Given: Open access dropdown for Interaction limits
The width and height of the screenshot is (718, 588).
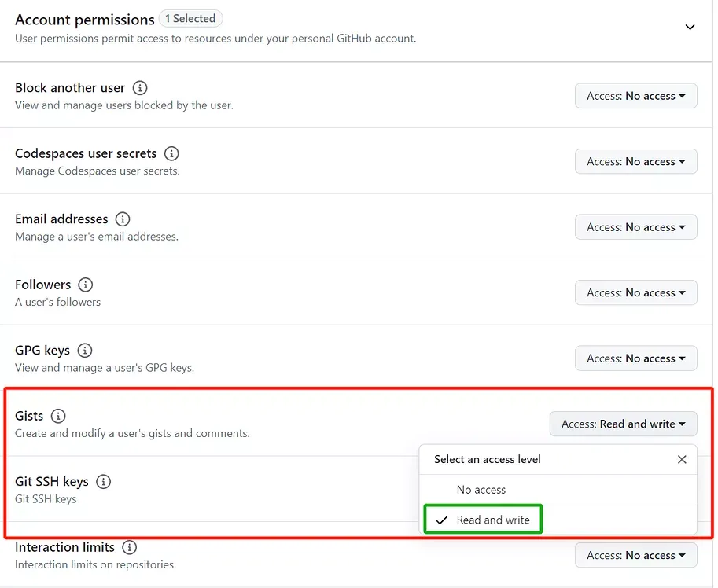Looking at the screenshot, I should point(635,555).
